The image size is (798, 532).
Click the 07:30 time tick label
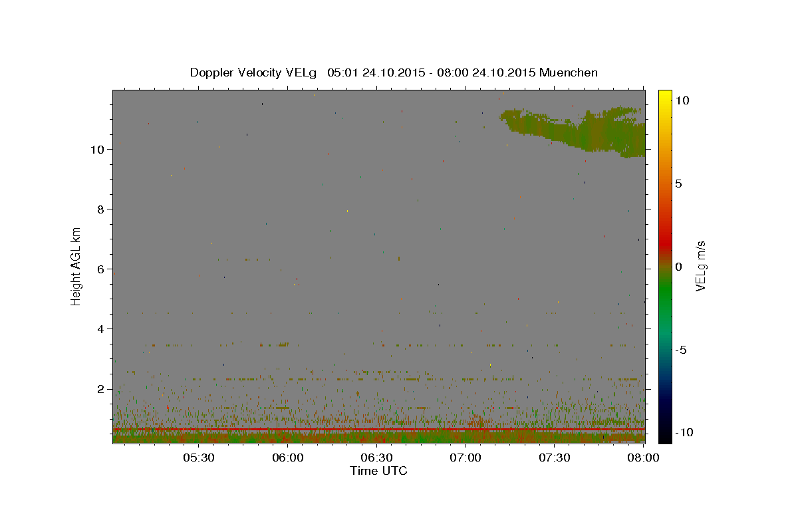point(555,458)
